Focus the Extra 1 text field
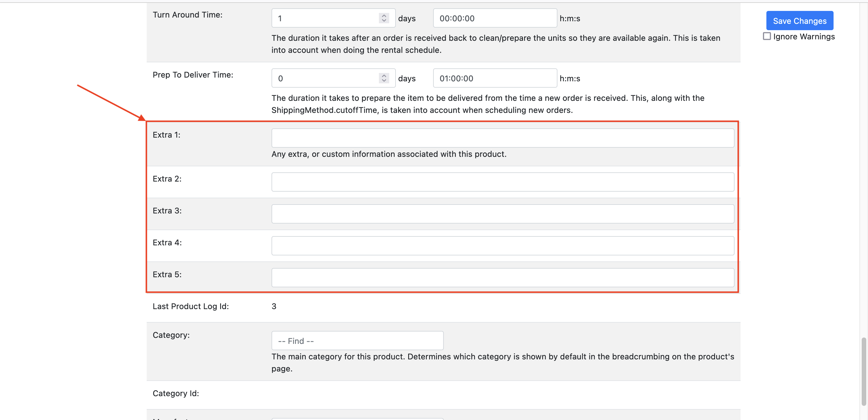Viewport: 868px width, 420px height. click(x=503, y=138)
